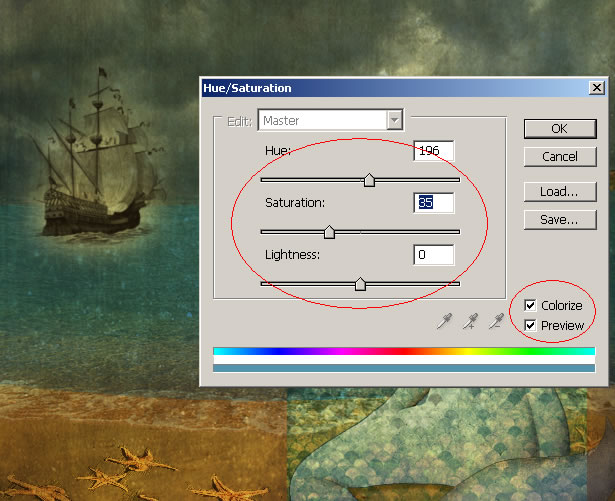Click the "Saturation:" label text
Viewport: 615px width, 501px height.
click(x=295, y=202)
